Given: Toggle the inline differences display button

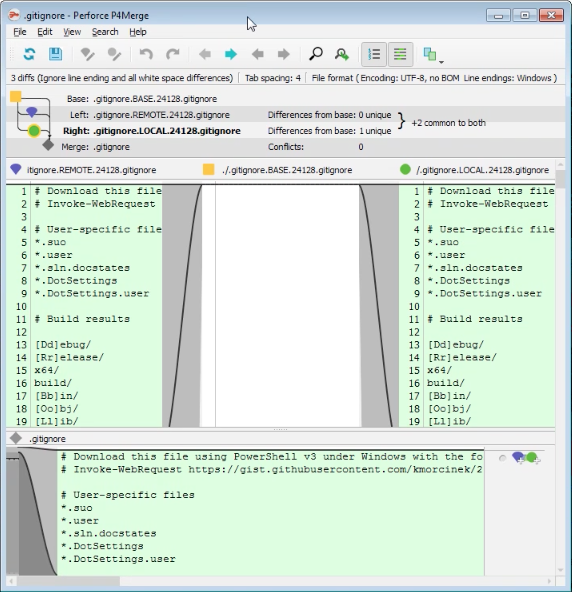Looking at the screenshot, I should (x=400, y=54).
